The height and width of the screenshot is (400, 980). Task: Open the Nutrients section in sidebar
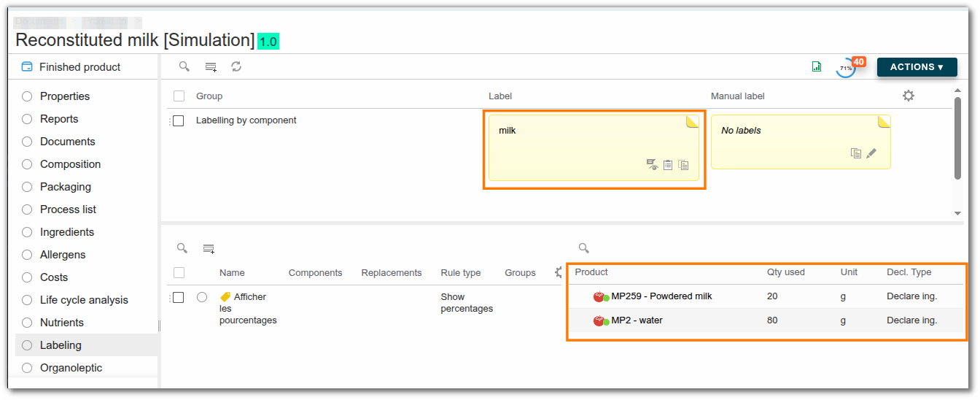coord(62,323)
